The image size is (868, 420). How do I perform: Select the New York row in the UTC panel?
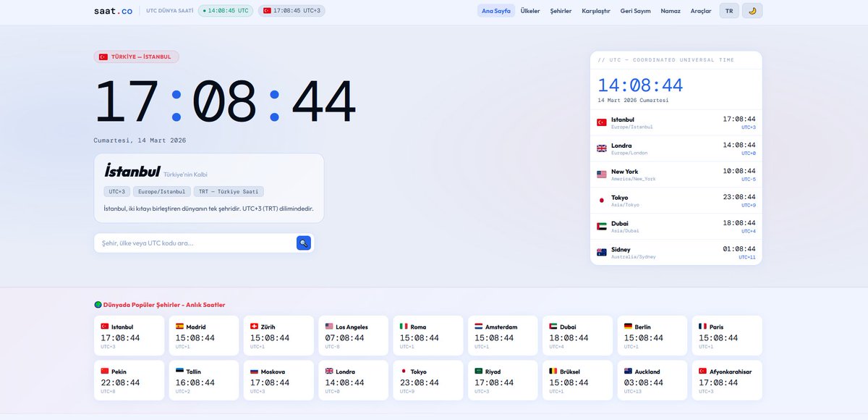[x=676, y=175]
